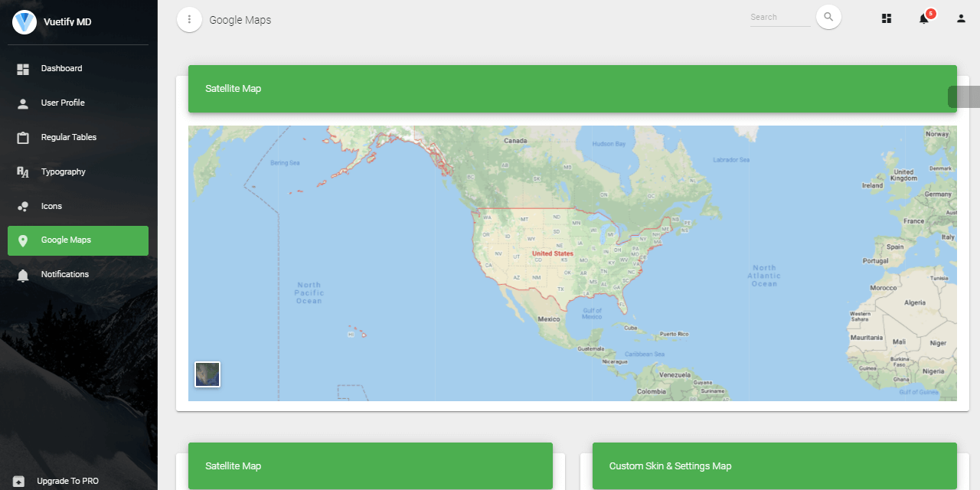Click the apps grid icon in top bar

pos(886,18)
